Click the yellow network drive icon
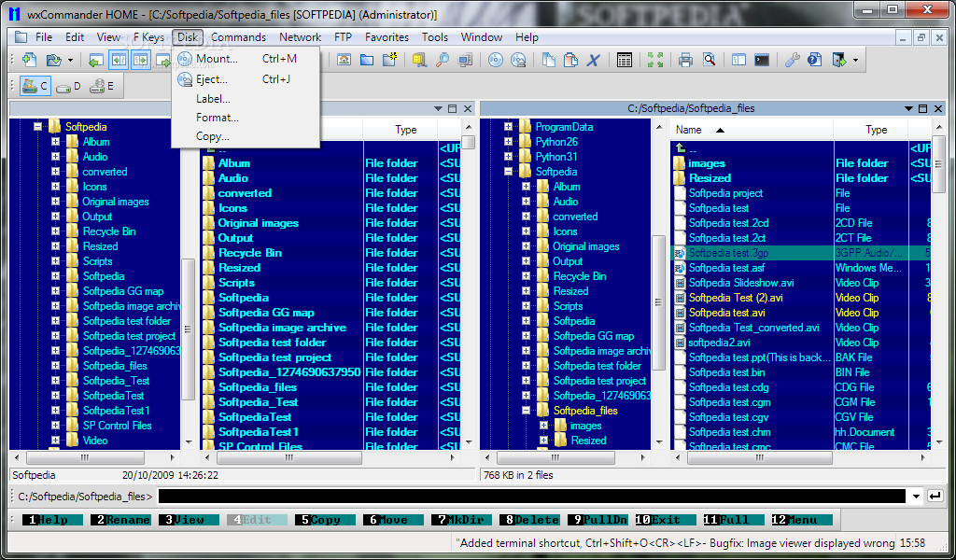This screenshot has width=956, height=560. click(419, 60)
